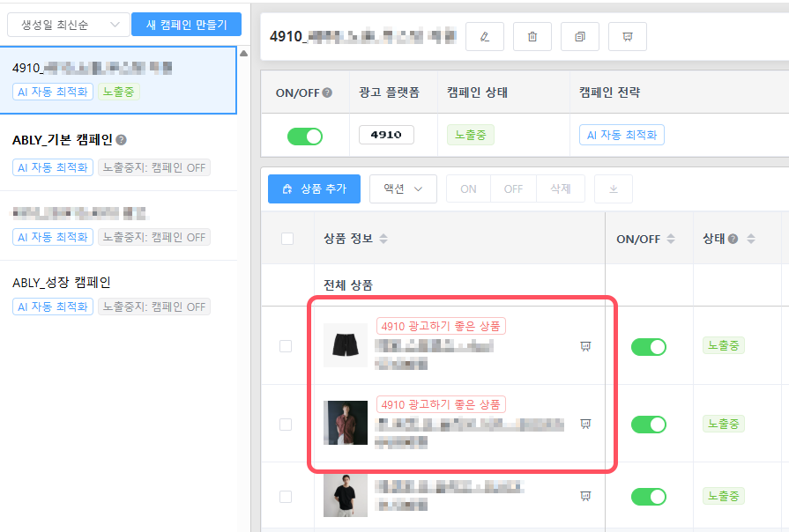Click the download icon in product toolbar
This screenshot has height=532, width=789.
click(614, 189)
